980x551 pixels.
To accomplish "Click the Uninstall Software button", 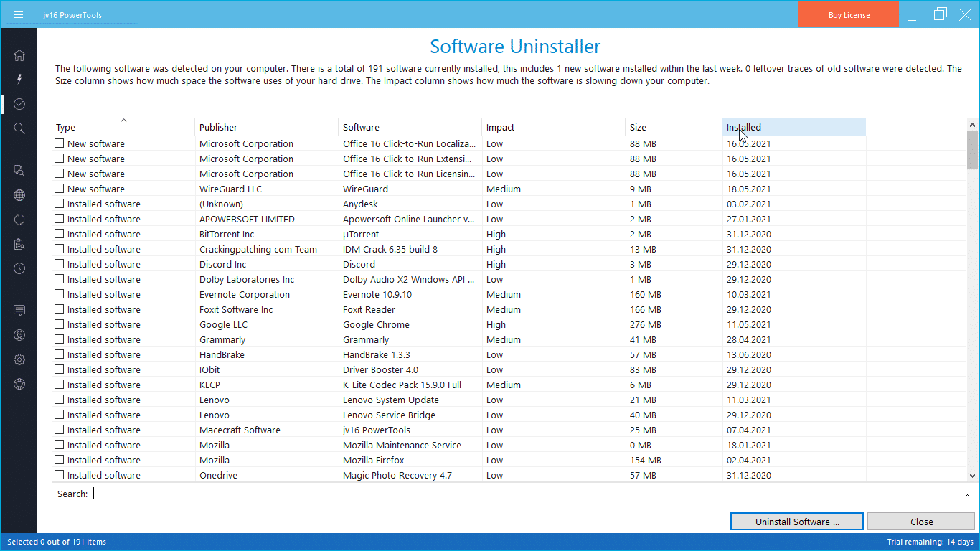I will [x=797, y=522].
